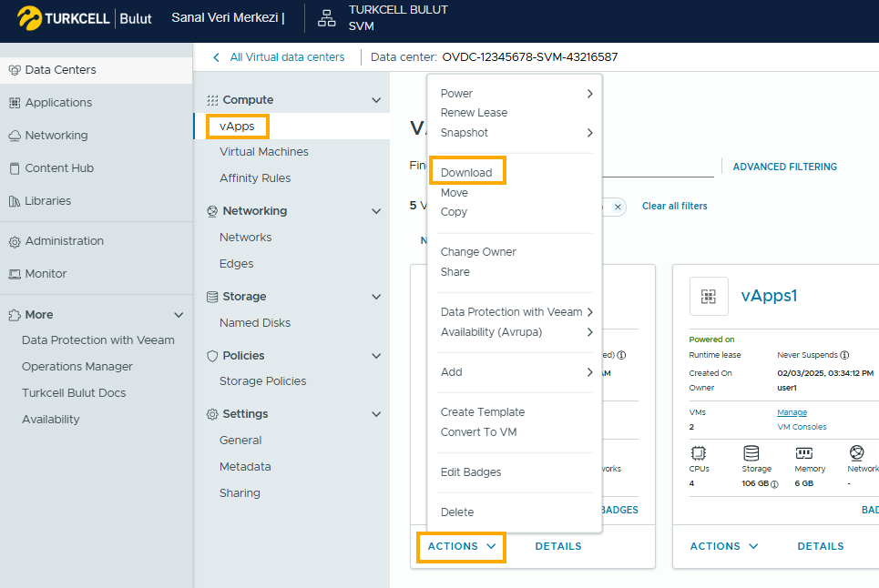This screenshot has height=588, width=879.
Task: Click the ADVANCED FILTERING button
Action: click(784, 167)
